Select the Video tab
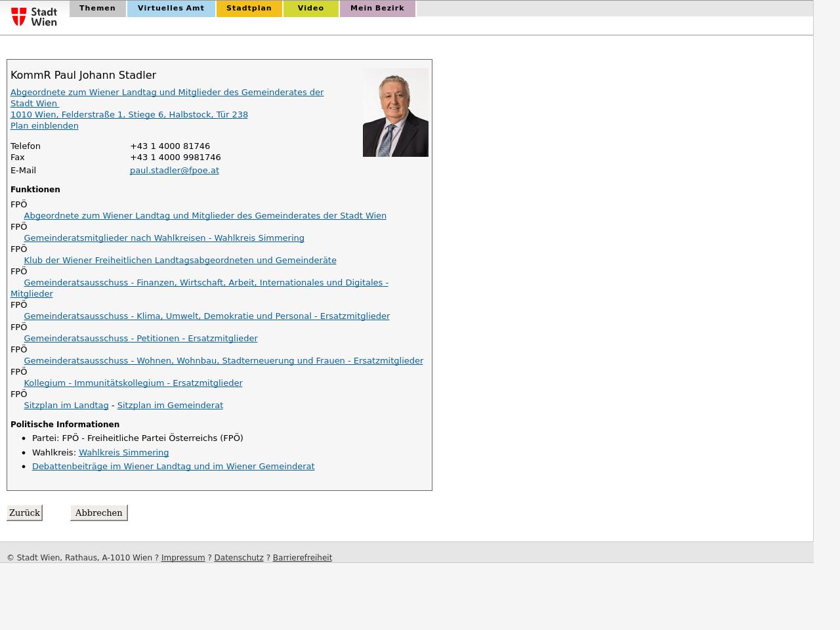The image size is (840, 630). click(x=310, y=9)
